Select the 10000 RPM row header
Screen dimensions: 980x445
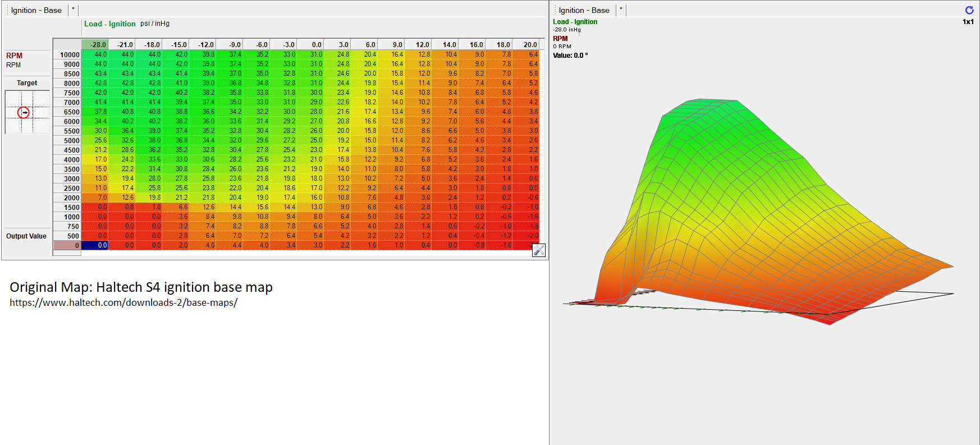67,54
